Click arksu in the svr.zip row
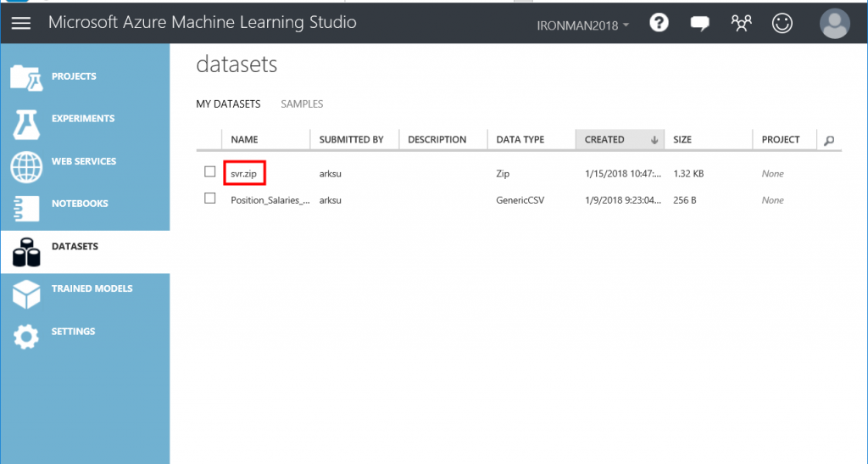Image resolution: width=868 pixels, height=464 pixels. (330, 174)
